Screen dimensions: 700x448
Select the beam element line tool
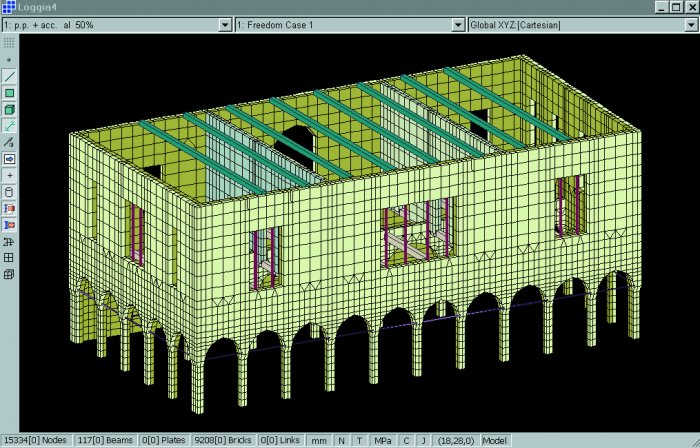pyautogui.click(x=9, y=76)
